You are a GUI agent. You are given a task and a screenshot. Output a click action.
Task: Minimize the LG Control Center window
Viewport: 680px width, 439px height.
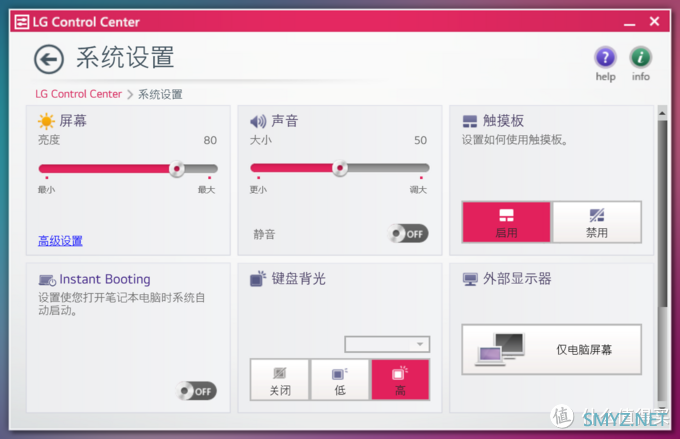pyautogui.click(x=629, y=23)
